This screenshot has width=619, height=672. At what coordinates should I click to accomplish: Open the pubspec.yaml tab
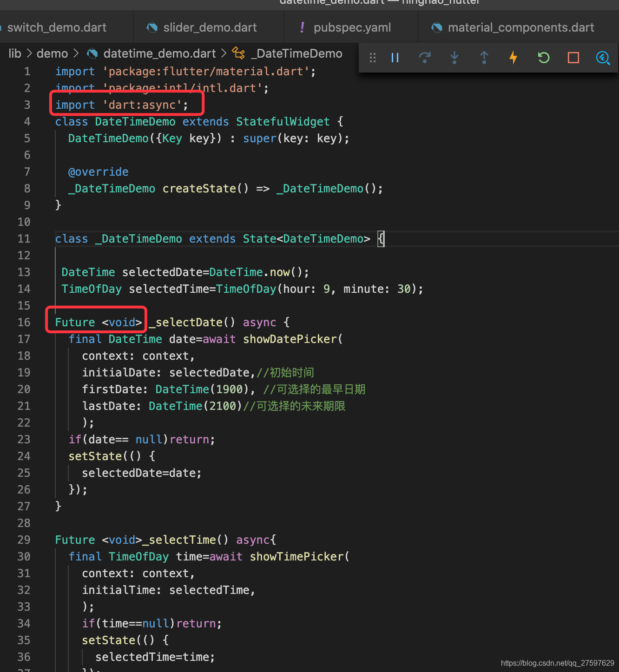pyautogui.click(x=352, y=27)
